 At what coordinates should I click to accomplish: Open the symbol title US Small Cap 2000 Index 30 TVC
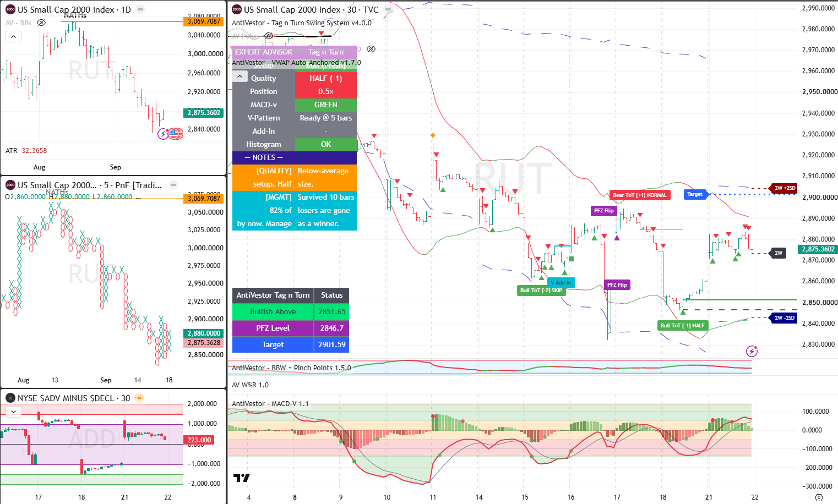coord(311,9)
